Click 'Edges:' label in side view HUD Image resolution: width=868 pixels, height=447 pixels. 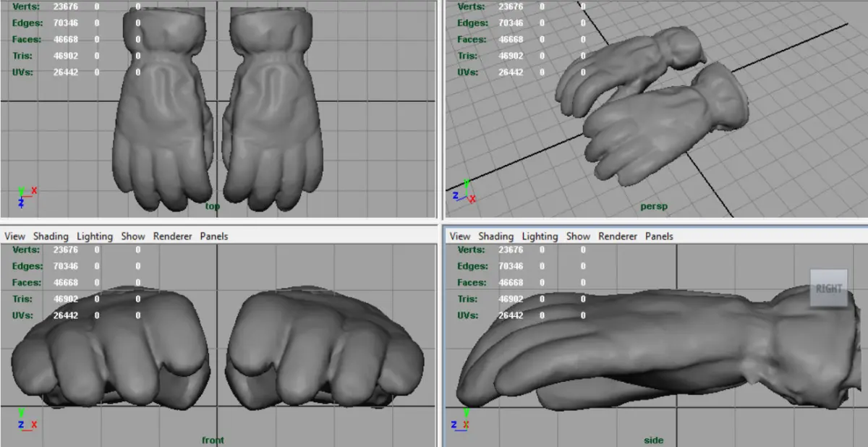(472, 266)
